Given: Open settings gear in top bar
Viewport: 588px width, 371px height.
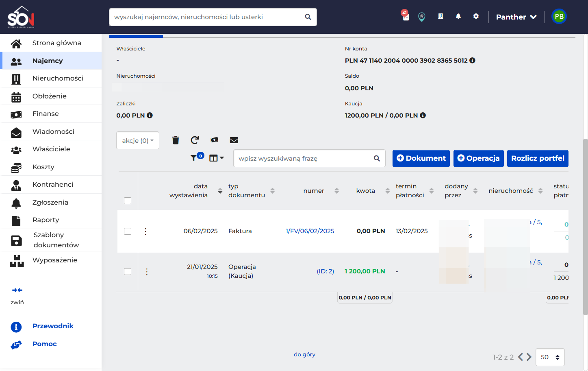Looking at the screenshot, I should (x=476, y=16).
